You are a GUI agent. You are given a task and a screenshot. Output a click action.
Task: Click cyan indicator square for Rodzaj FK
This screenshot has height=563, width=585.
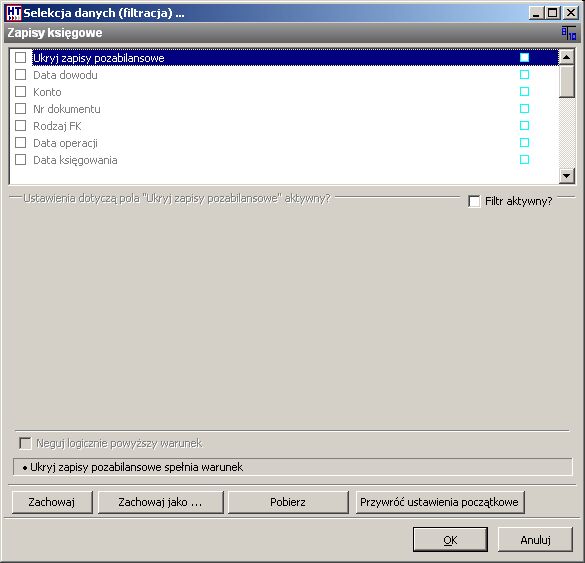pos(524,125)
